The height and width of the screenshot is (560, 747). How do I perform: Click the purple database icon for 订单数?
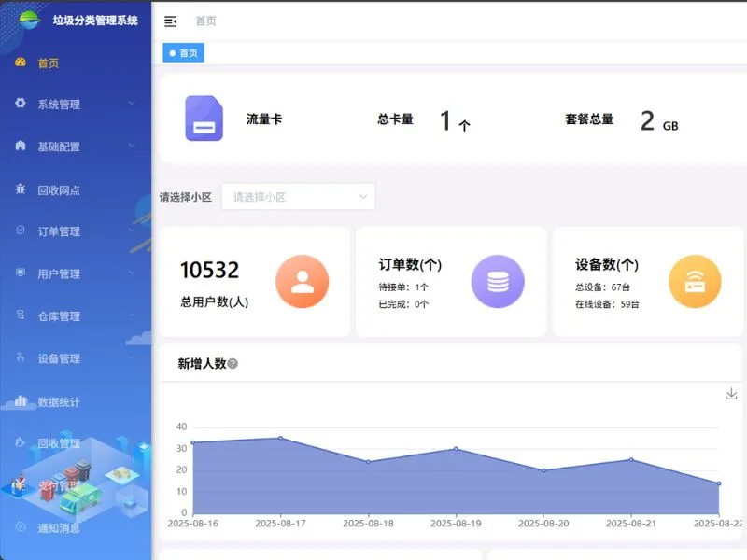point(498,282)
